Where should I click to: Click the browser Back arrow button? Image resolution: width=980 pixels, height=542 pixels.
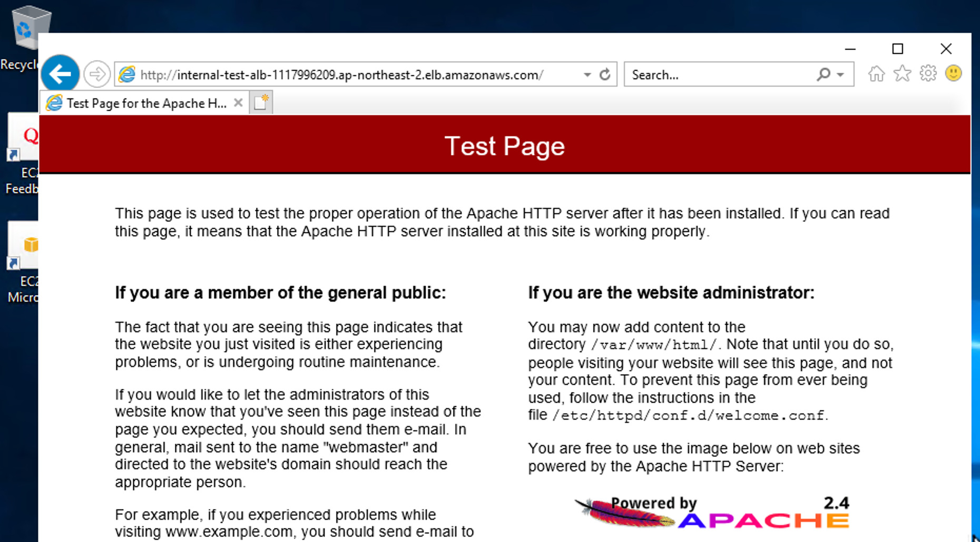(60, 74)
